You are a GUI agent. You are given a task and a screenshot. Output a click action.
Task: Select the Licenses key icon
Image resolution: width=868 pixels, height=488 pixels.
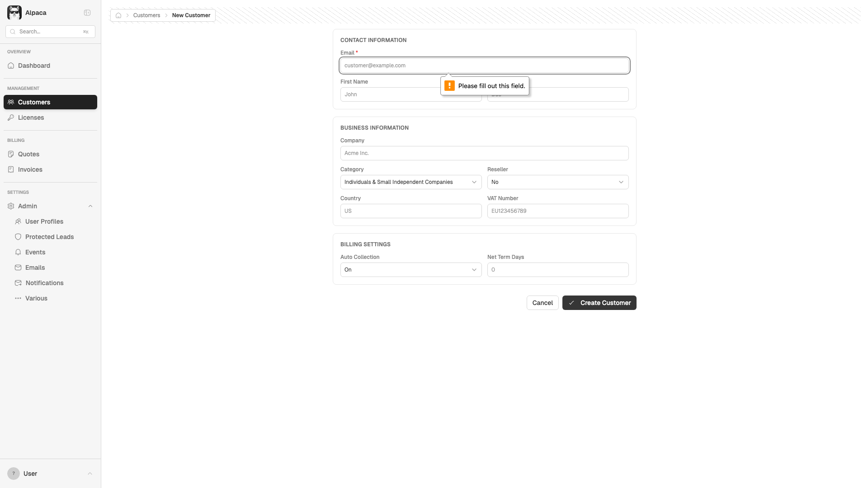point(11,117)
